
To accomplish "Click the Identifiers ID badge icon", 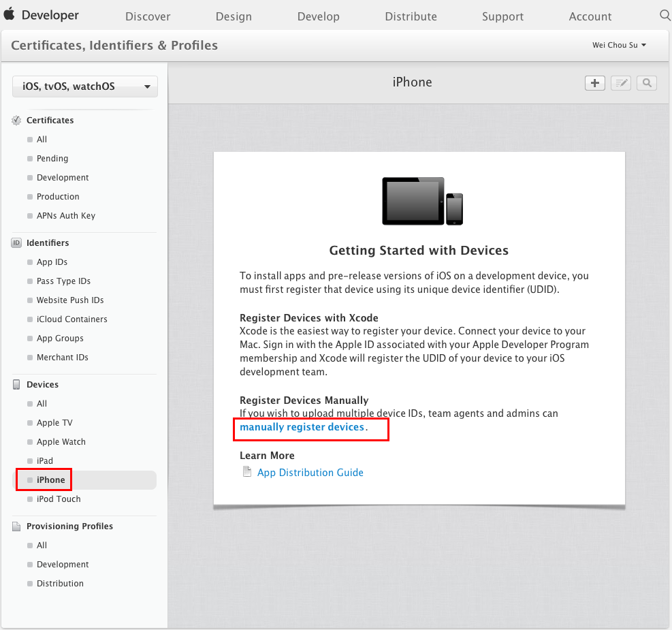I will click(16, 243).
